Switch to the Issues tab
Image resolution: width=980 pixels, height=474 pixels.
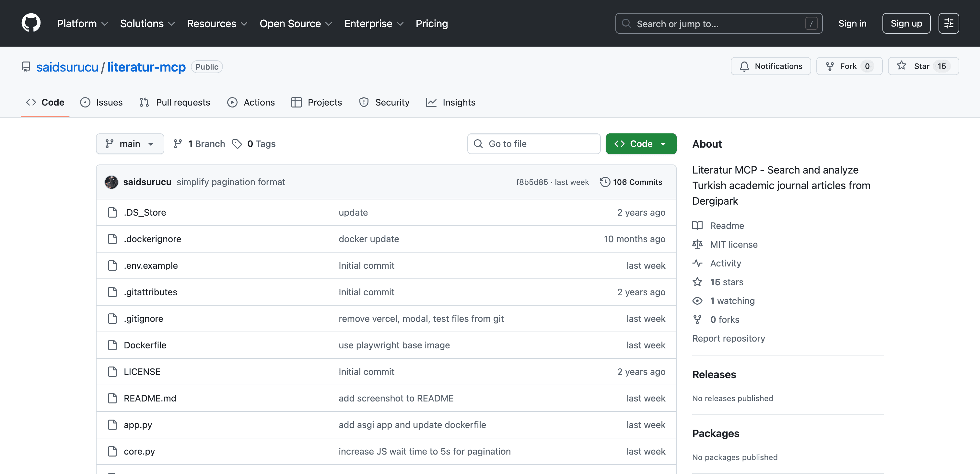[x=101, y=102]
